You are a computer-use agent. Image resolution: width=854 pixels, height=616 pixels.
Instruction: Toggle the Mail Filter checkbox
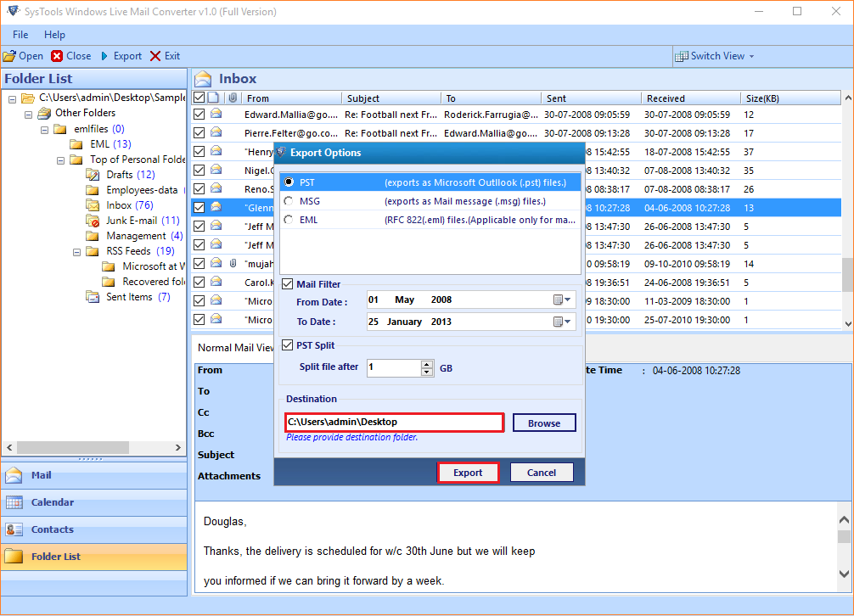pyautogui.click(x=287, y=284)
